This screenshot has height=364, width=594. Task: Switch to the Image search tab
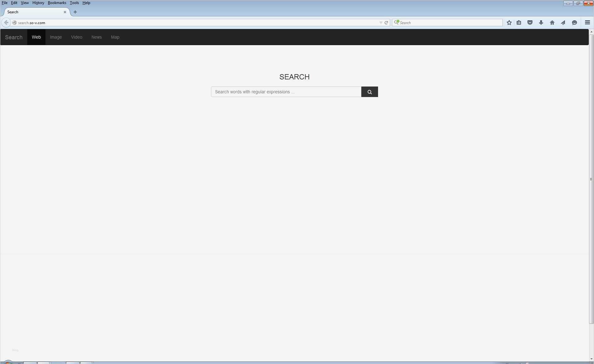pyautogui.click(x=56, y=37)
